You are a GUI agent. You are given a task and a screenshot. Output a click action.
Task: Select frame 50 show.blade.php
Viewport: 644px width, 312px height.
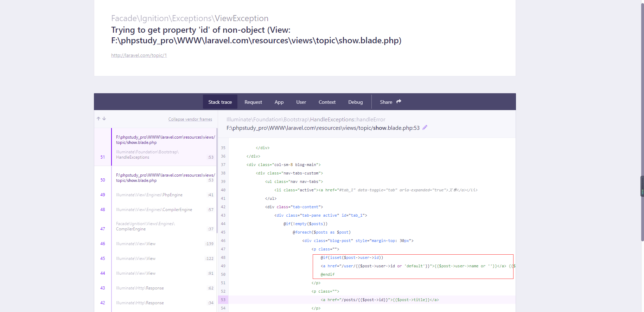coord(155,178)
